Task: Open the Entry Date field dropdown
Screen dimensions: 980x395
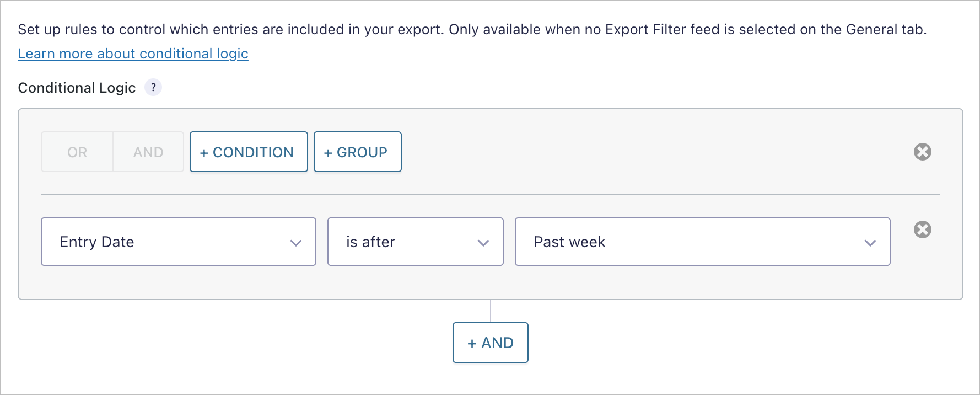Action: coord(178,242)
